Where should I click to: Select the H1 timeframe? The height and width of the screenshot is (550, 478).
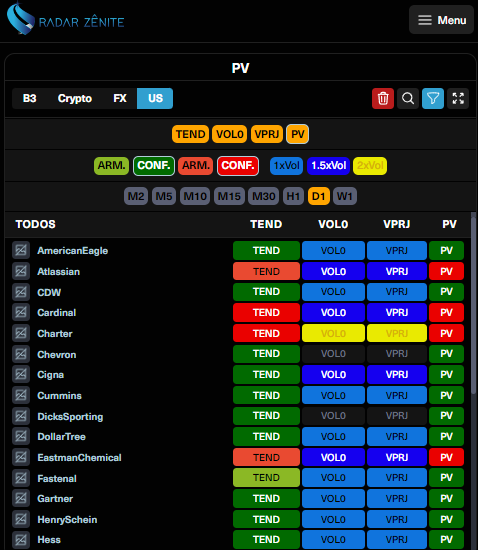293,196
